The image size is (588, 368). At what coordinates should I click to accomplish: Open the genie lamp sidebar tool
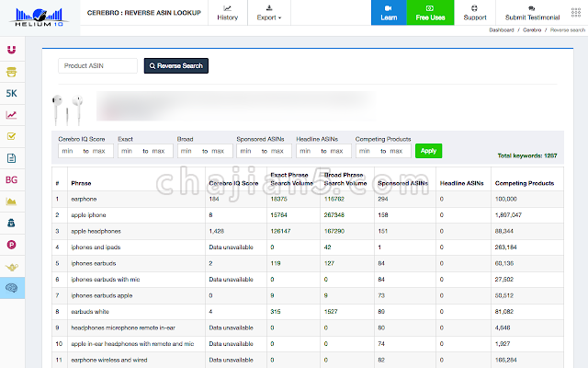tap(12, 267)
